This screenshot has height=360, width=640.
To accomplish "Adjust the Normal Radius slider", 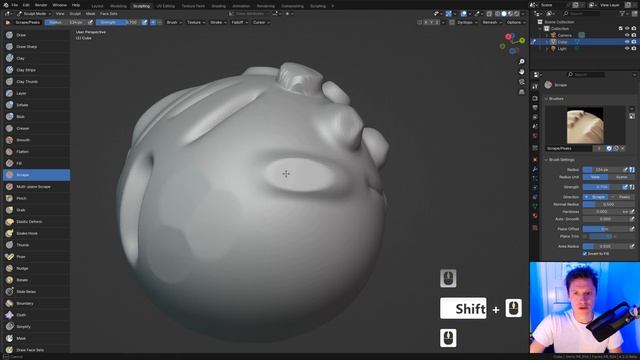I will (x=608, y=204).
